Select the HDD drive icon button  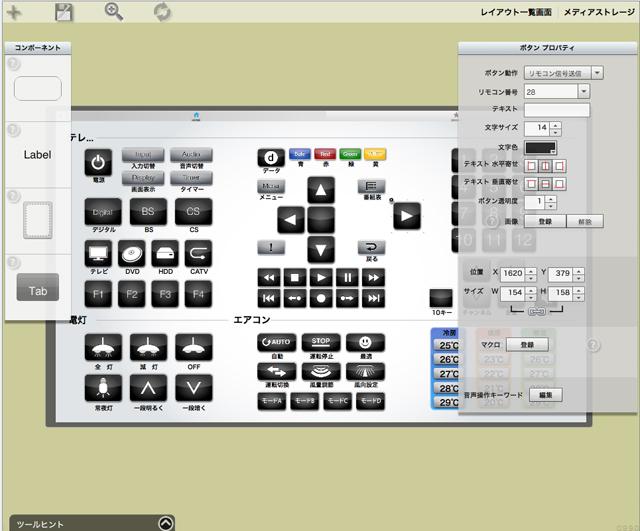(165, 254)
